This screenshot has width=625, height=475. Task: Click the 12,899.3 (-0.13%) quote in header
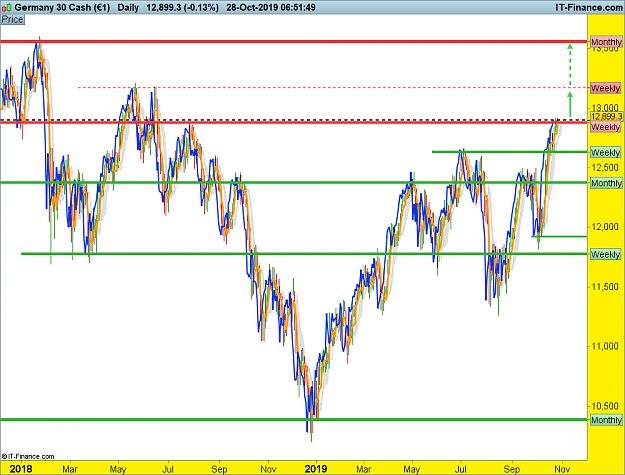pos(182,8)
